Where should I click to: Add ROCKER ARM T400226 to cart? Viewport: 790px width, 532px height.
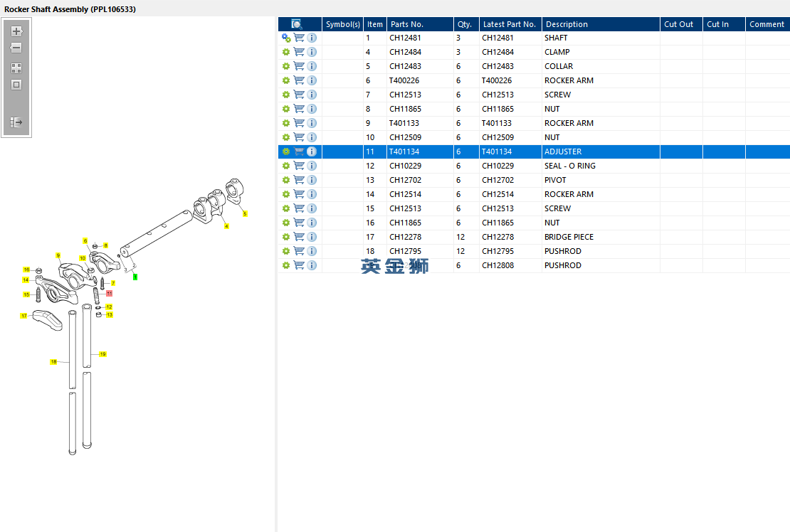[299, 80]
